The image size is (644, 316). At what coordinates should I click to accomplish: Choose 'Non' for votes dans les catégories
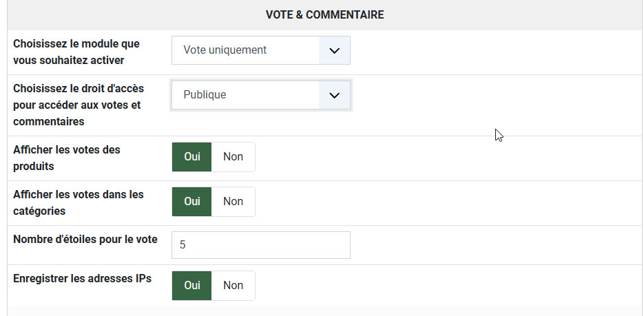pyautogui.click(x=233, y=202)
